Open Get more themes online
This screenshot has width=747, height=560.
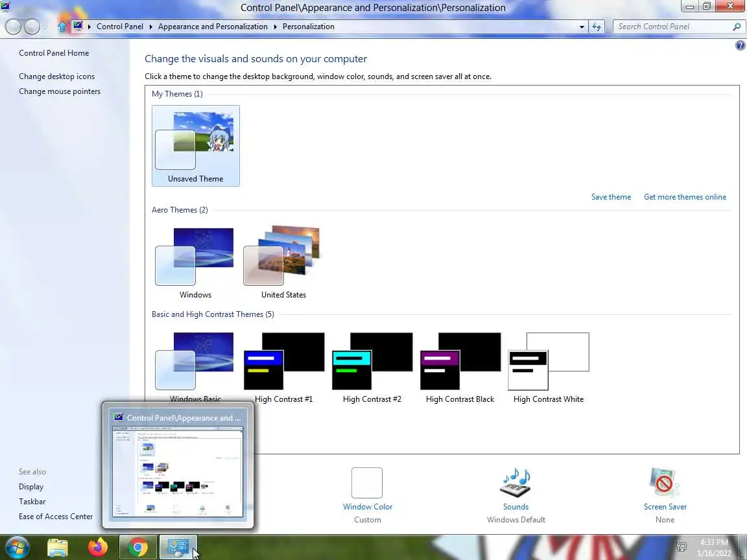[x=685, y=196]
